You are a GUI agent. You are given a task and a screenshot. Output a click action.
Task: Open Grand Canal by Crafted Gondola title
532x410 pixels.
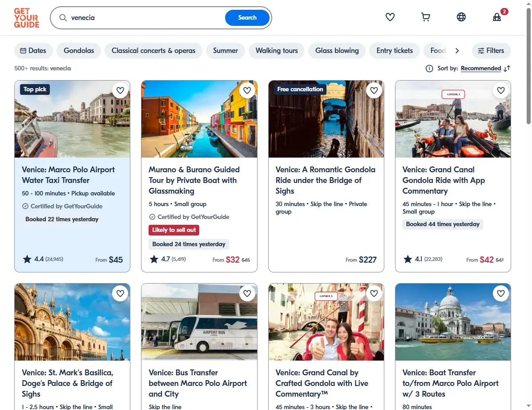click(322, 383)
